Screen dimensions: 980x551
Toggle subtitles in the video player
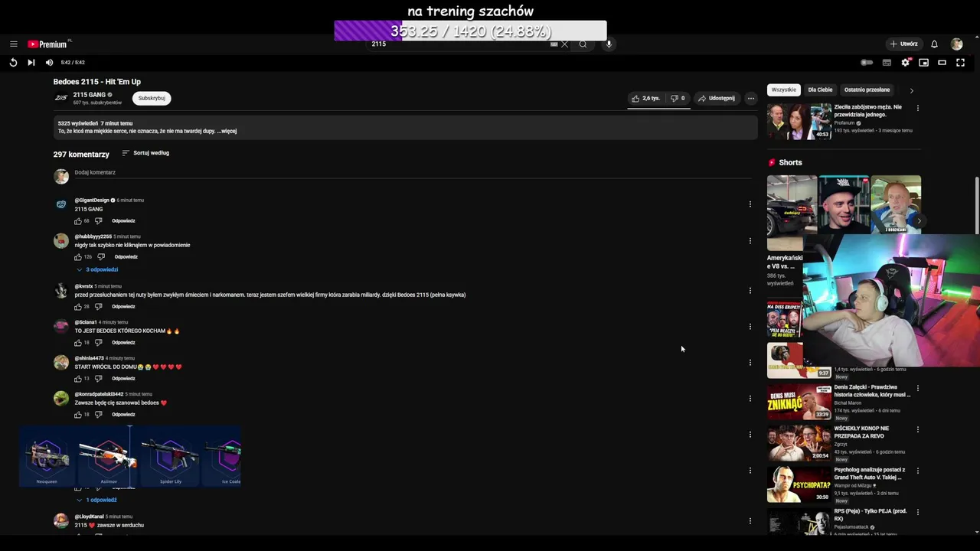887,63
